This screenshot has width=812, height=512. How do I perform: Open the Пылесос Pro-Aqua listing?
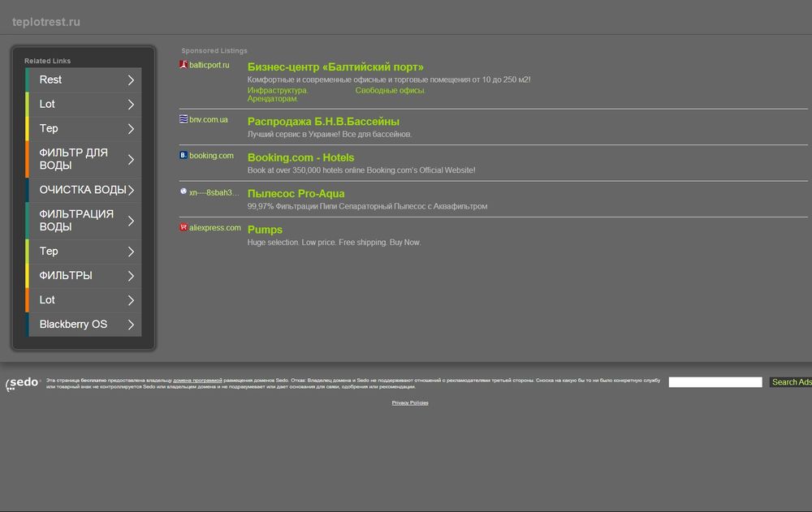296,194
